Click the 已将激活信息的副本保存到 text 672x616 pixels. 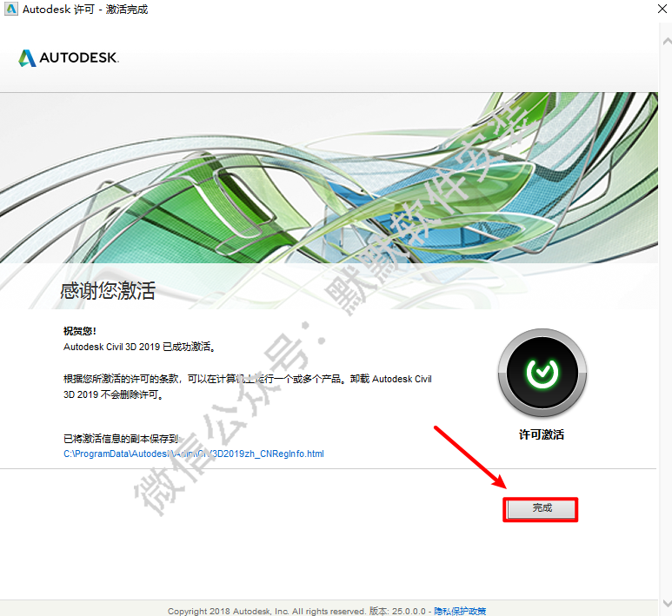click(x=121, y=439)
